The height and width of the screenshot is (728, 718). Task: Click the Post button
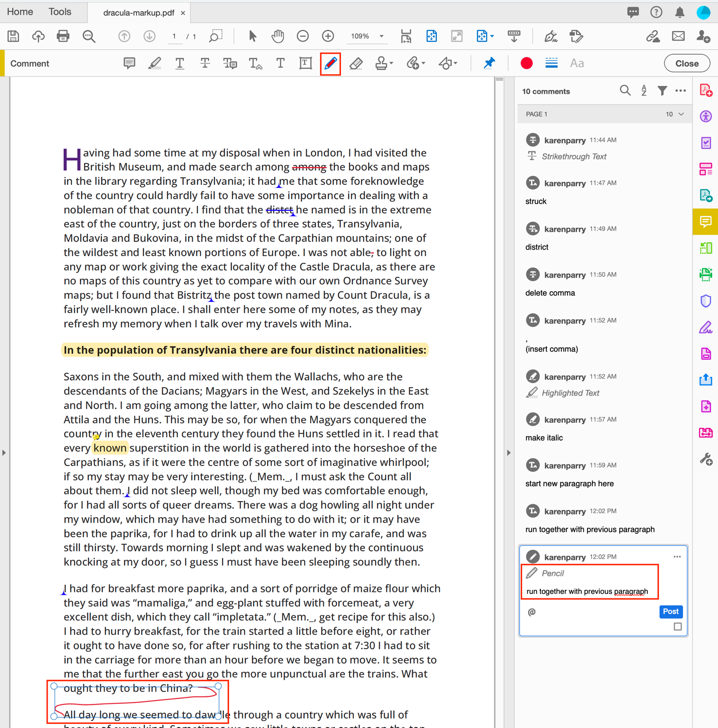click(670, 612)
